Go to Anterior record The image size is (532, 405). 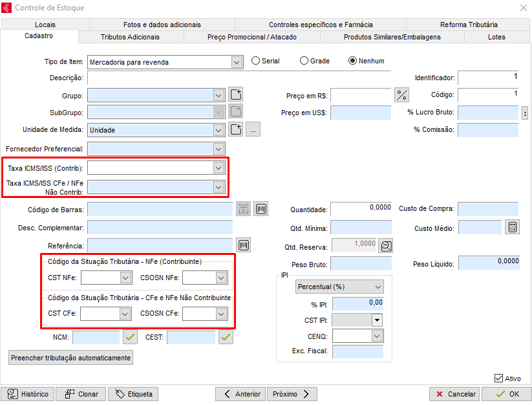click(x=241, y=394)
